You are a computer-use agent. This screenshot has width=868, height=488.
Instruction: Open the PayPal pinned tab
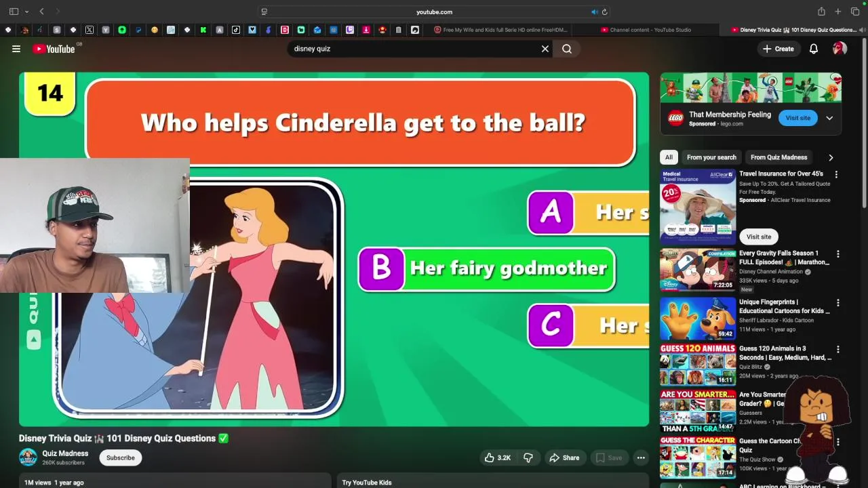138,30
